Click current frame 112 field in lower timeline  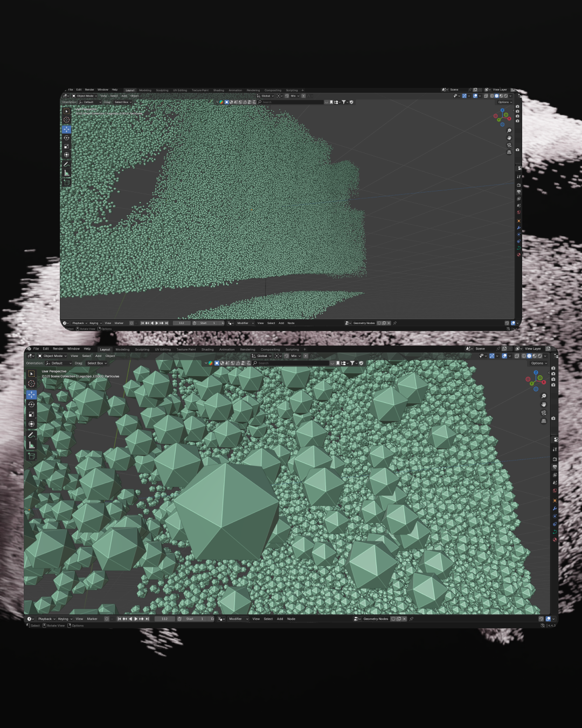click(165, 619)
